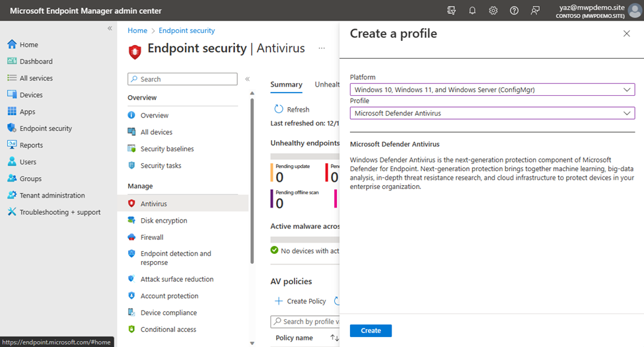Open the feedback icon in header
Screen dimensions: 644x347
[x=535, y=11]
